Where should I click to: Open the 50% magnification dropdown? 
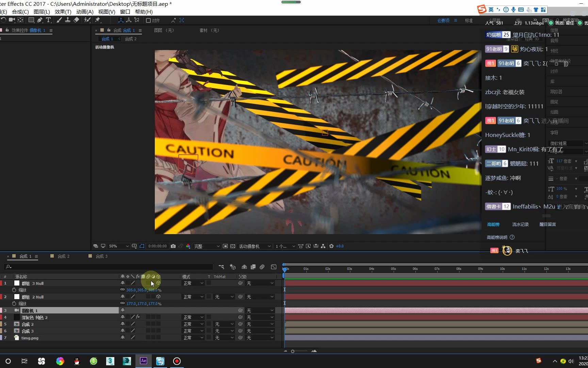(x=118, y=246)
